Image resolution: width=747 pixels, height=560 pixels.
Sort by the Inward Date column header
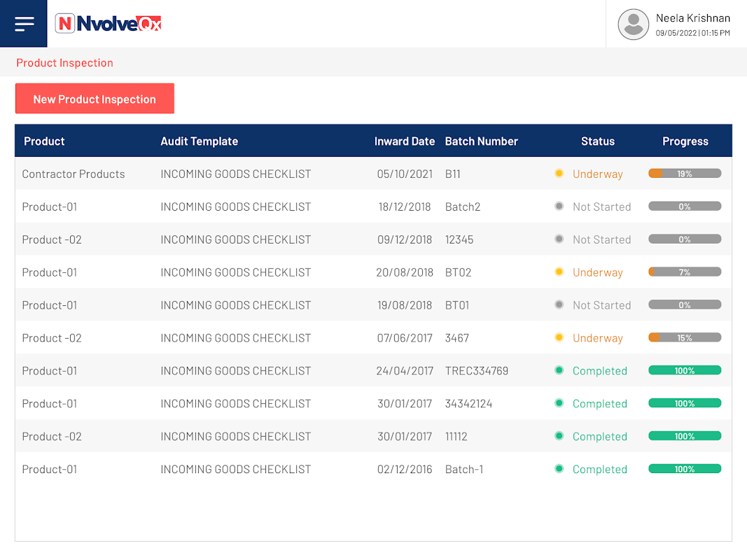click(405, 141)
